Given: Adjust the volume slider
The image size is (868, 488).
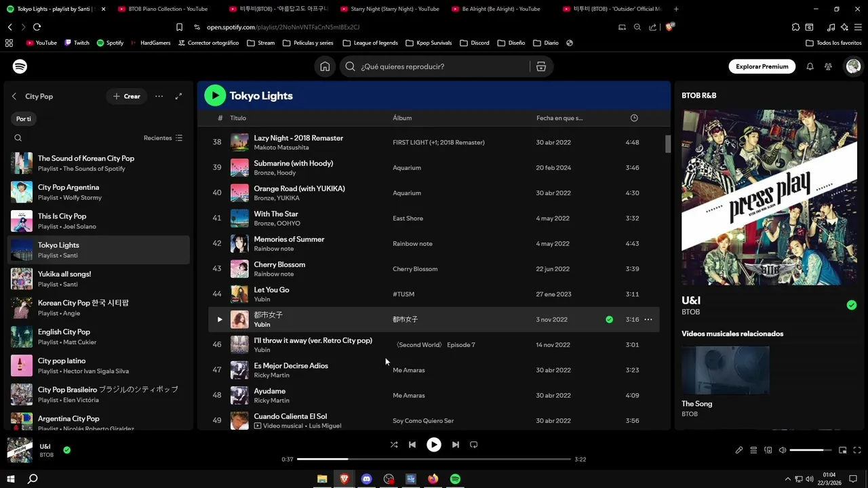Looking at the screenshot, I should (x=810, y=450).
